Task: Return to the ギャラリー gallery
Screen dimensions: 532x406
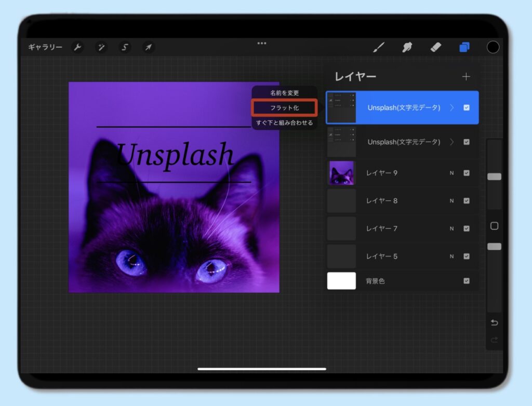Action: [45, 47]
